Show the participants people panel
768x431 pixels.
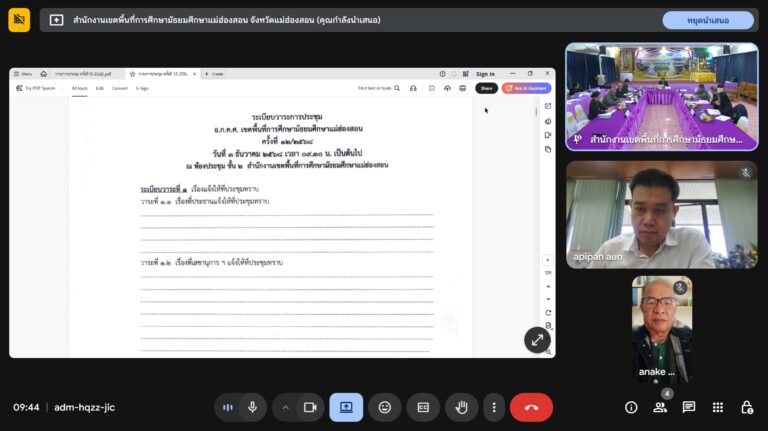pos(660,407)
